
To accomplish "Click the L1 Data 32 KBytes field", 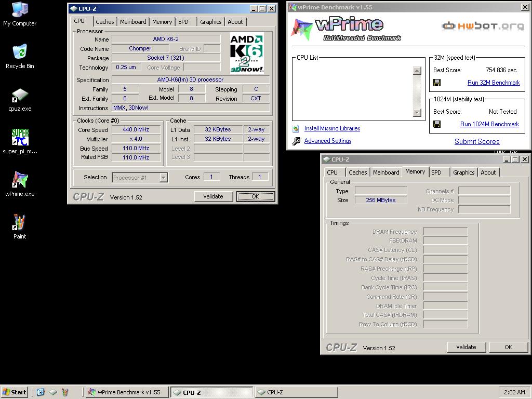I will 218,129.
